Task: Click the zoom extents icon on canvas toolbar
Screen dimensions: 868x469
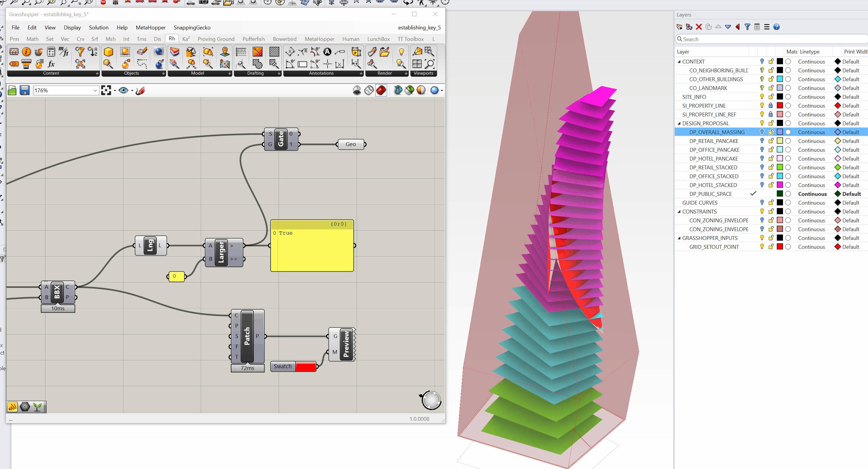Action: coord(106,90)
